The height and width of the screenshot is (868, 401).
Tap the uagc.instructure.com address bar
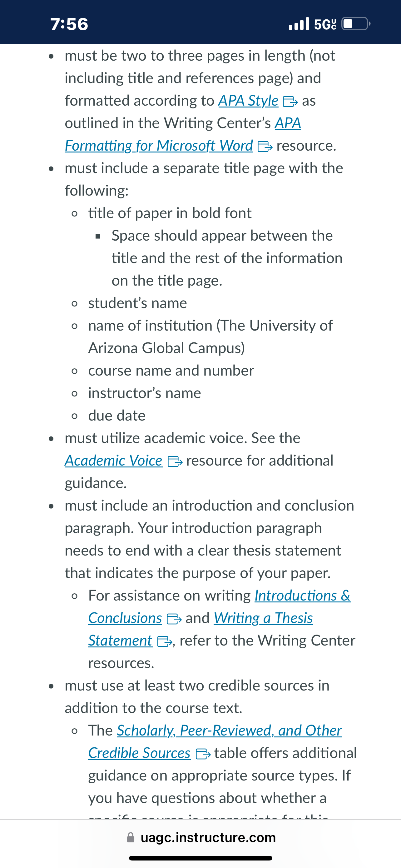tap(201, 837)
